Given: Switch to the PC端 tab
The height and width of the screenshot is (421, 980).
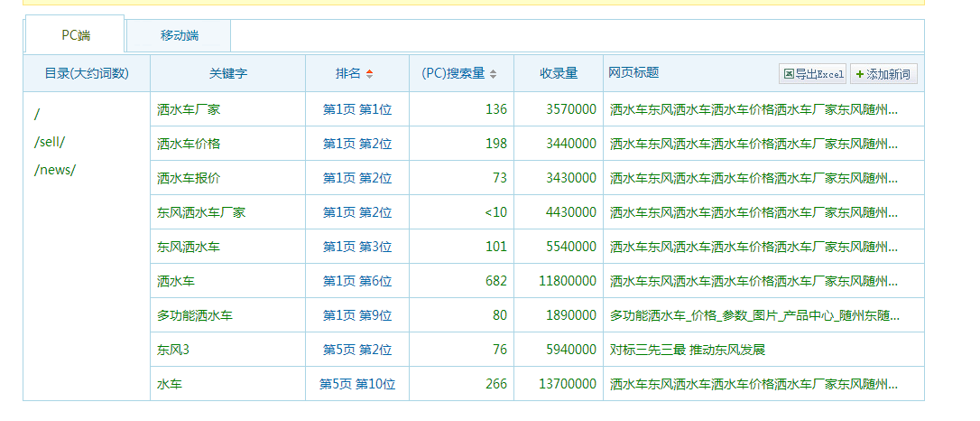Looking at the screenshot, I should 75,35.
